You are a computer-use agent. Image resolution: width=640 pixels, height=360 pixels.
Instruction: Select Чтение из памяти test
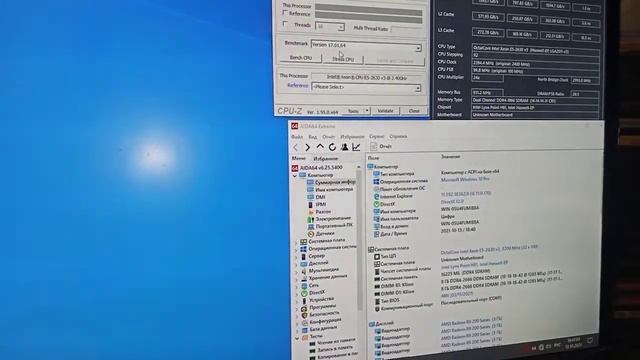coord(332,342)
